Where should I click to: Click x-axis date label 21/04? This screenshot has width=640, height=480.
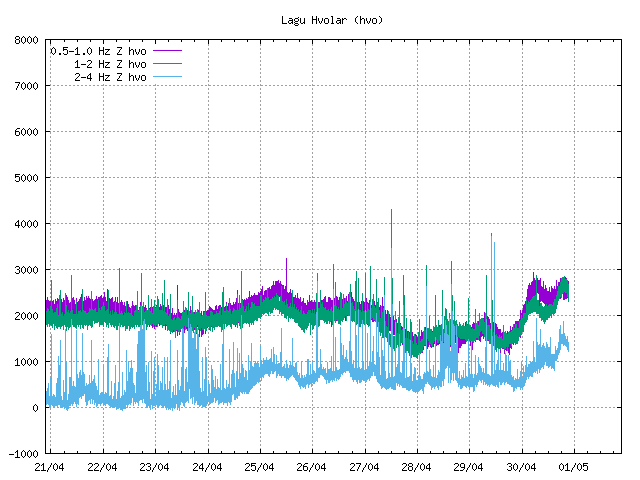[49, 467]
